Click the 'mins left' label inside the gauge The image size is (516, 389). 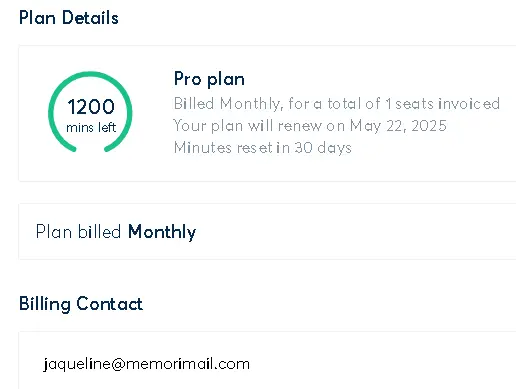(91, 127)
